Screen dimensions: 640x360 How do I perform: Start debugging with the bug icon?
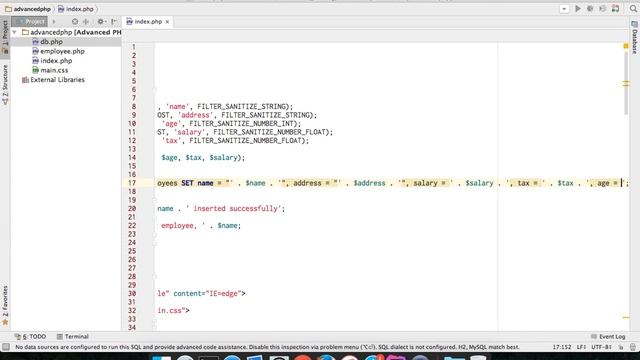590,9
